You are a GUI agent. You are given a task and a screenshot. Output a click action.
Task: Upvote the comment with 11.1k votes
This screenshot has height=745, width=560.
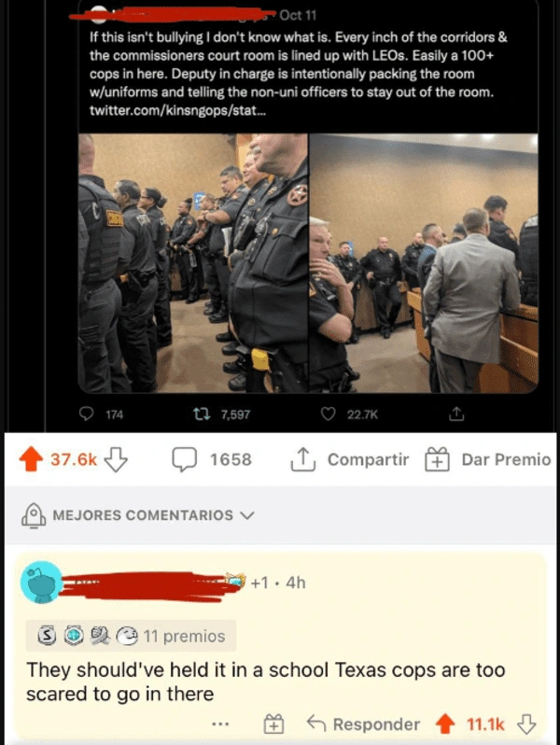[x=445, y=724]
